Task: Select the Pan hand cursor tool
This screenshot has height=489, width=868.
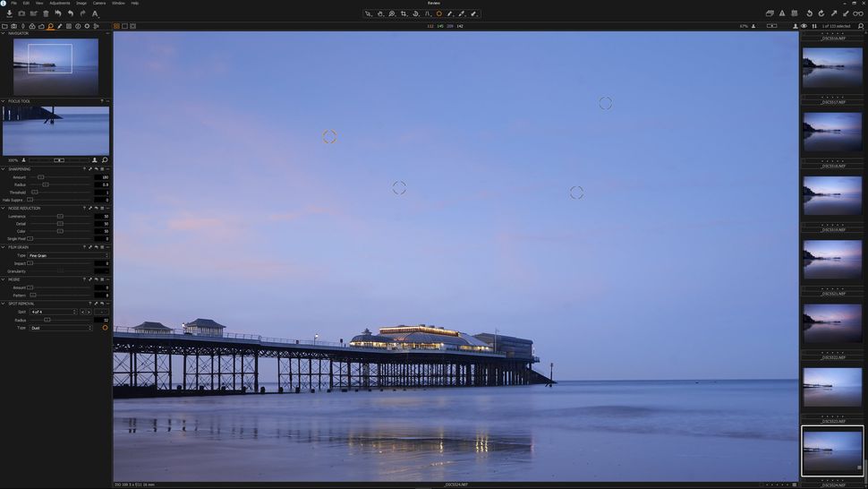Action: 380,13
